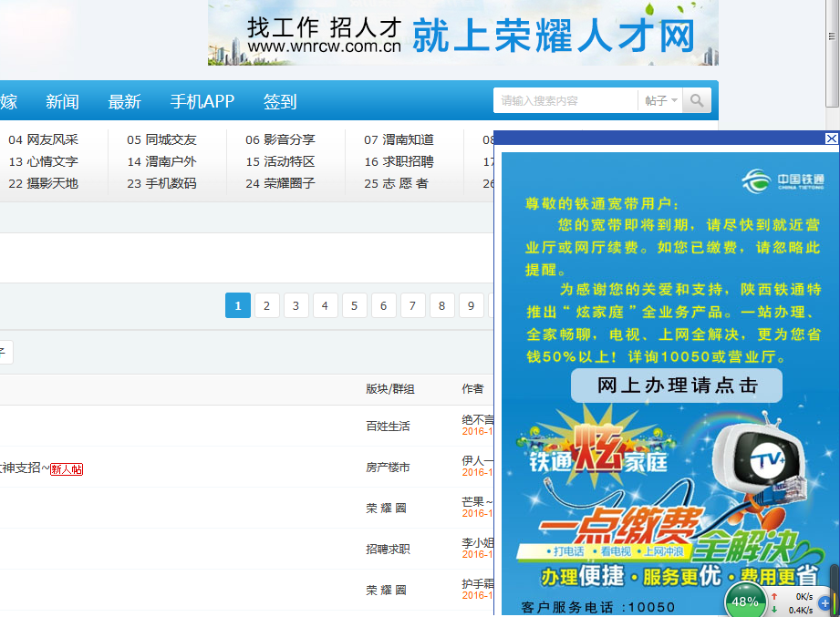Click the 网上办理请点击 button in the ad
This screenshot has height=617, width=840.
[x=677, y=386]
